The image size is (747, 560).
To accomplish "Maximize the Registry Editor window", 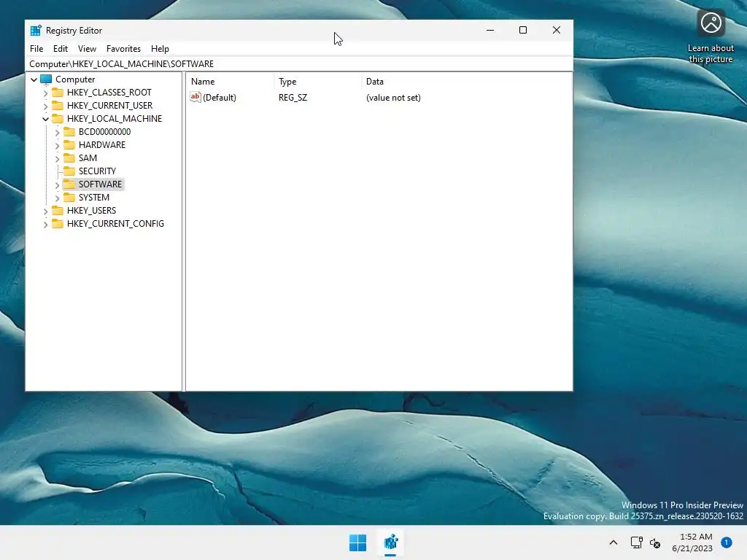I will [x=523, y=30].
